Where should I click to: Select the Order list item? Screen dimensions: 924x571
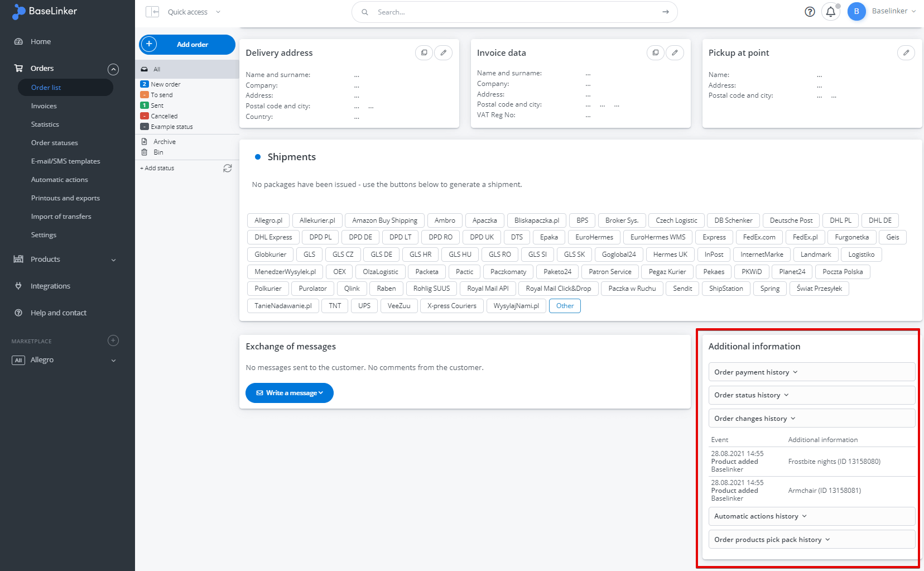65,88
